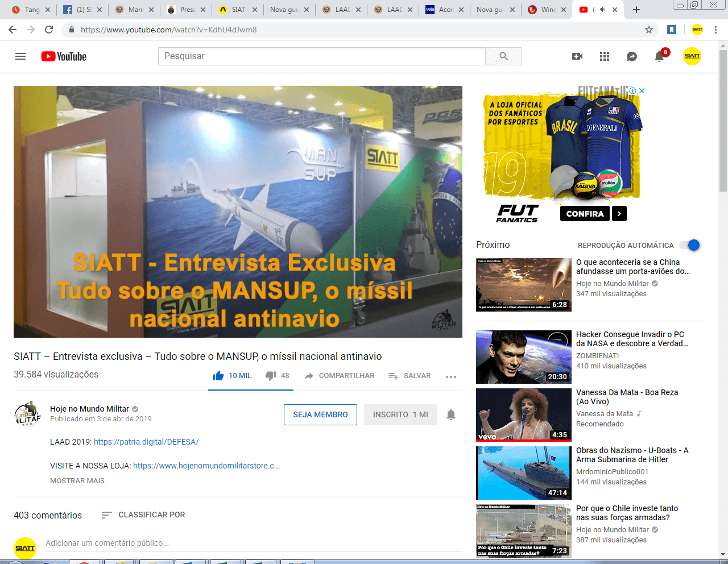Image resolution: width=728 pixels, height=564 pixels.
Task: Click the address bar URL
Action: [x=168, y=30]
